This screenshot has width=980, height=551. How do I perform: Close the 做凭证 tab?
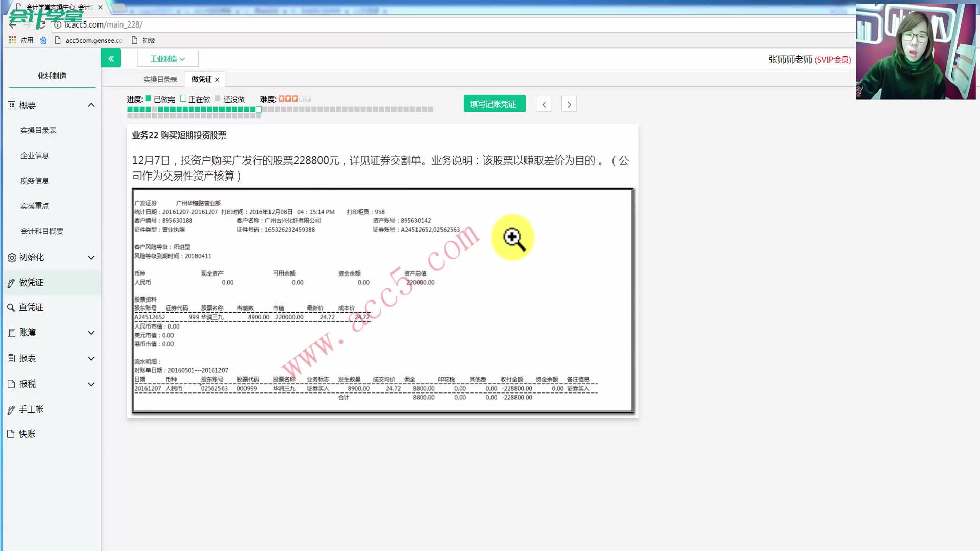click(217, 80)
